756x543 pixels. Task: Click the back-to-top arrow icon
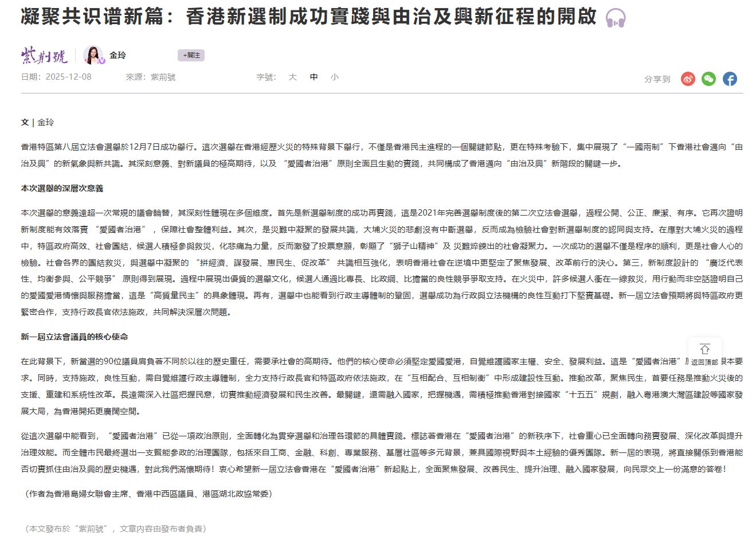click(x=704, y=349)
